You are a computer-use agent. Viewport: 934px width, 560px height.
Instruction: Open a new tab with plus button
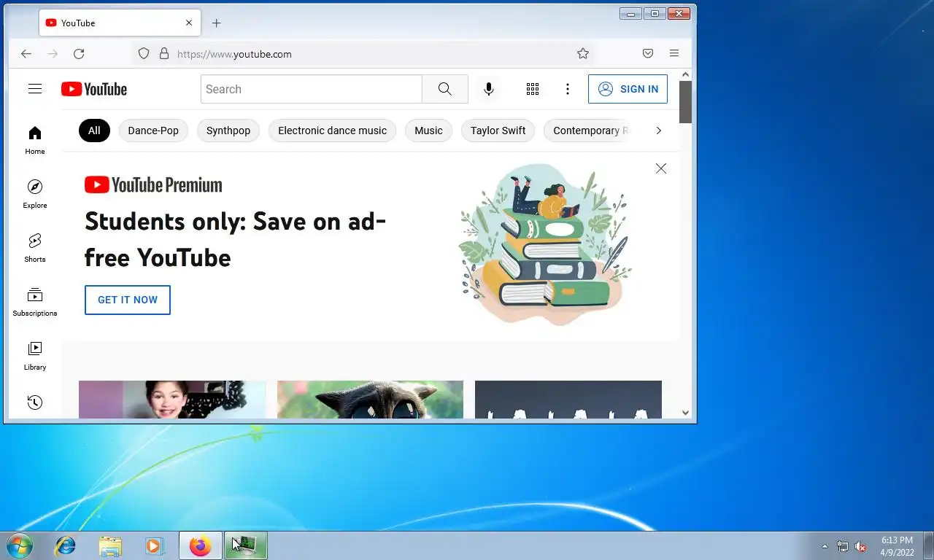tap(216, 23)
